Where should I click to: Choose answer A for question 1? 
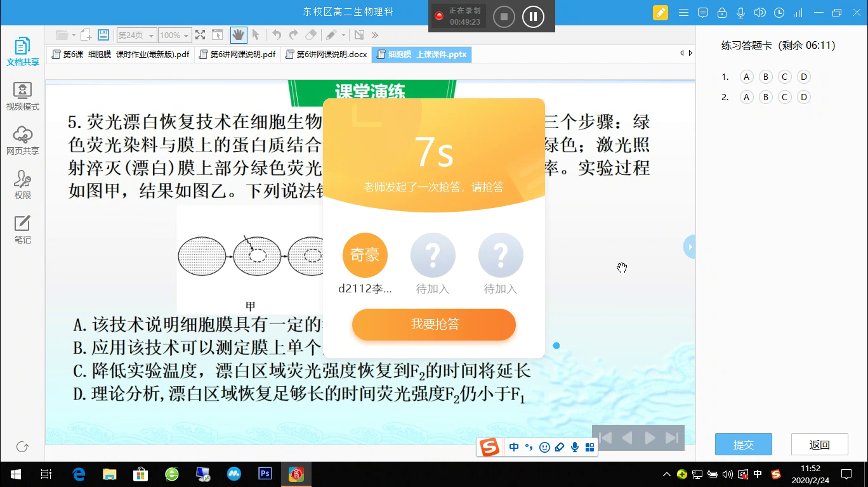[746, 77]
